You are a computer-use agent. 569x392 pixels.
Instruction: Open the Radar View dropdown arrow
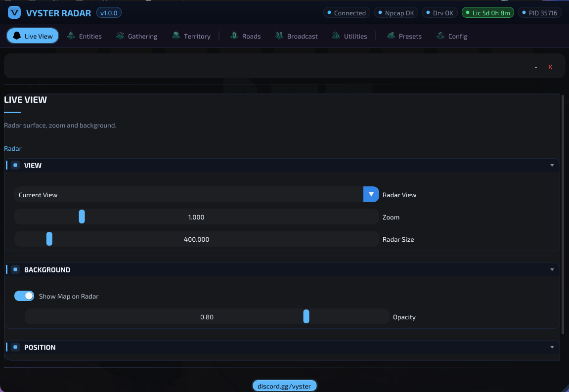click(x=371, y=194)
